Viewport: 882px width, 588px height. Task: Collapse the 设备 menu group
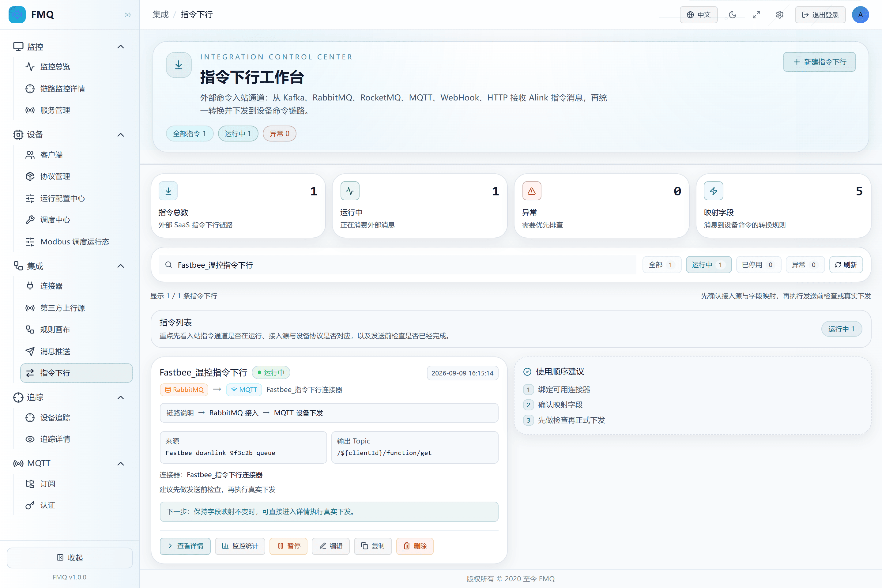(120, 135)
